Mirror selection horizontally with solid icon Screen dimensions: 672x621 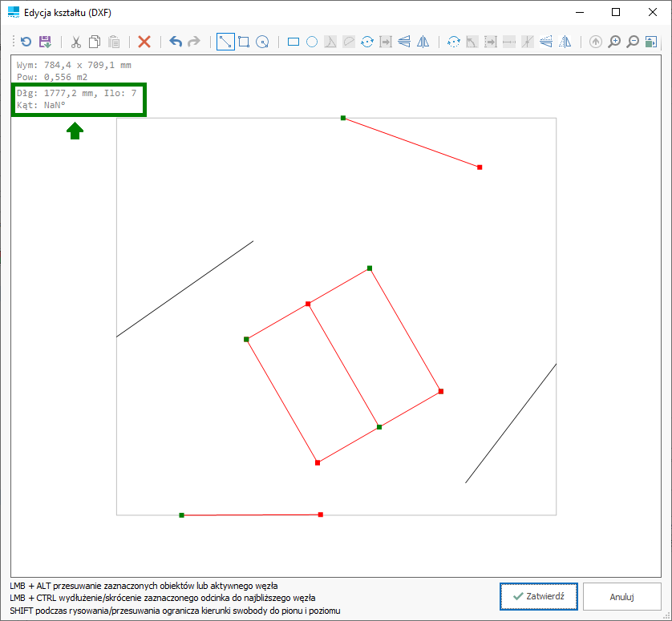(423, 42)
